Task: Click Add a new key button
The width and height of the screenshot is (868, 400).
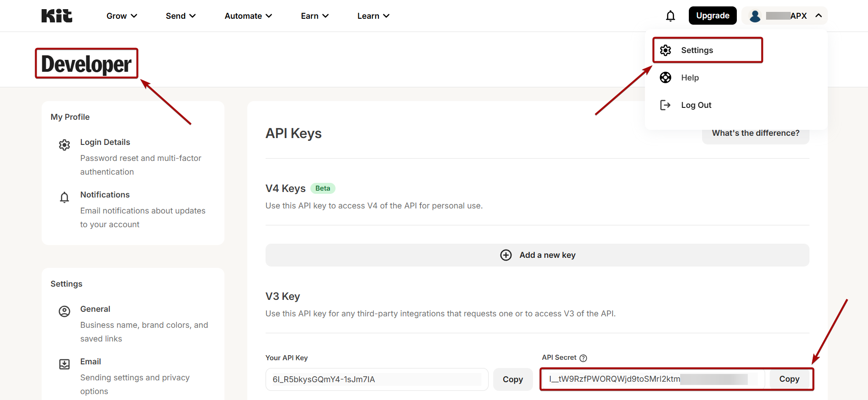Action: (x=538, y=255)
